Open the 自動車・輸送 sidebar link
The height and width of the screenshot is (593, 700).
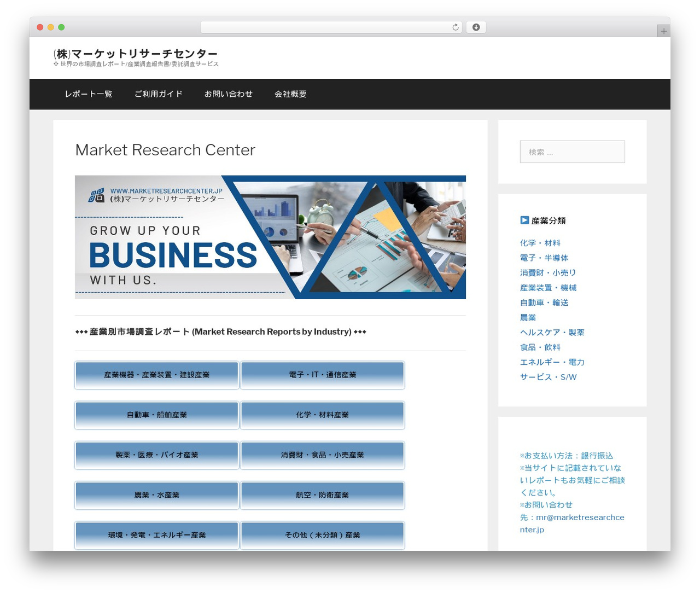point(544,303)
